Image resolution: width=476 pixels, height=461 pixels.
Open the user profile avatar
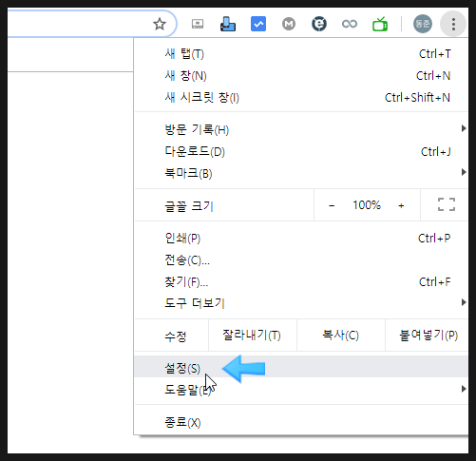click(423, 24)
